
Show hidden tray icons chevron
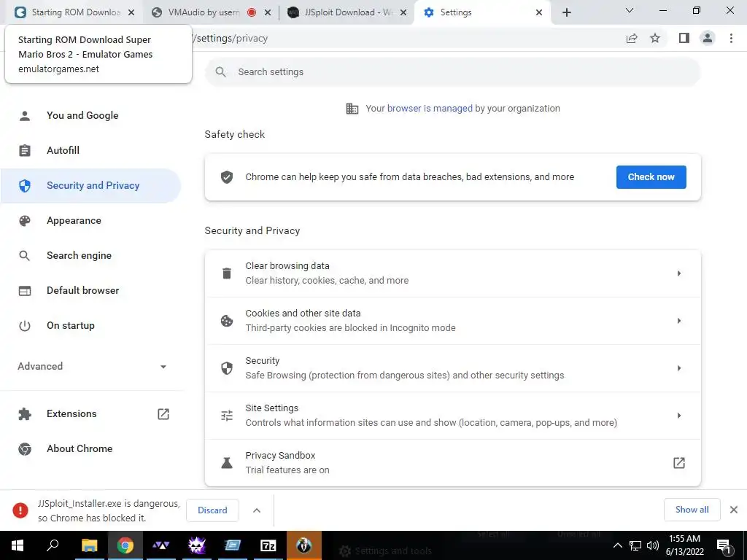[617, 545]
